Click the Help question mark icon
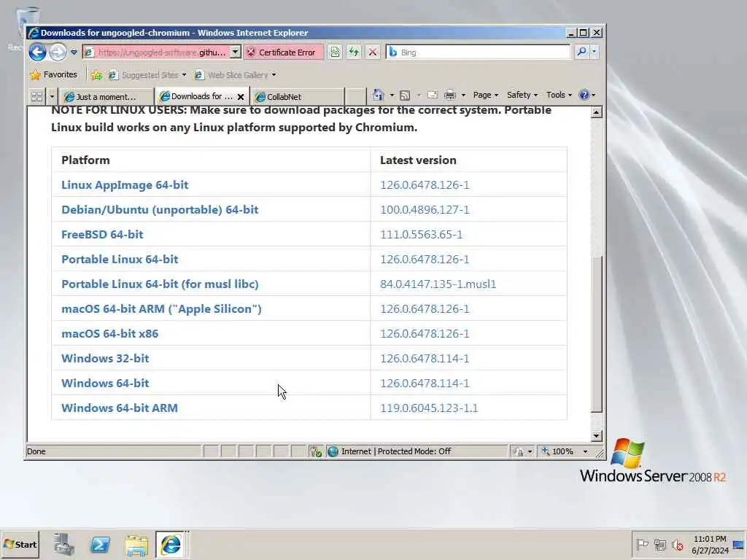Viewport: 747px width, 560px height. click(584, 96)
